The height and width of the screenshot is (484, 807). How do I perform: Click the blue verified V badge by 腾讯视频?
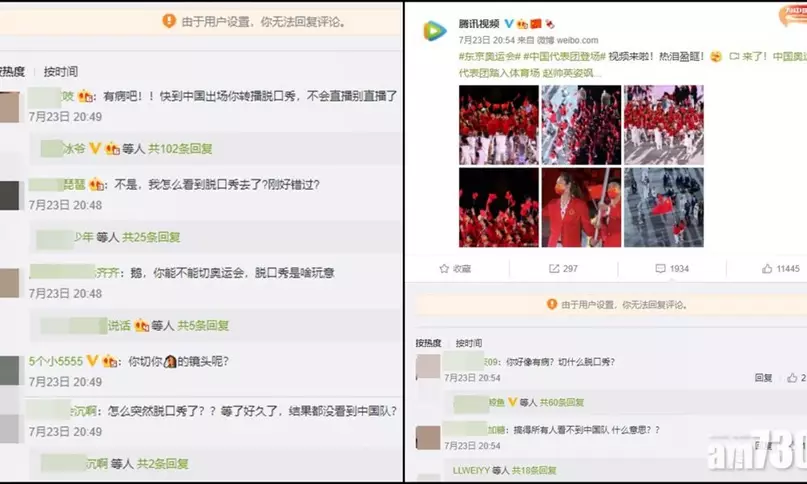pyautogui.click(x=508, y=24)
